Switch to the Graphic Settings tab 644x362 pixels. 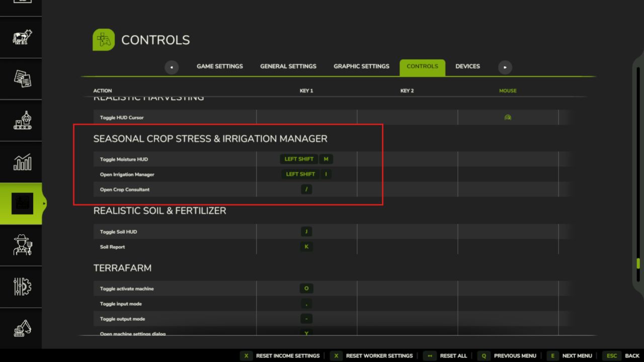[x=361, y=66]
